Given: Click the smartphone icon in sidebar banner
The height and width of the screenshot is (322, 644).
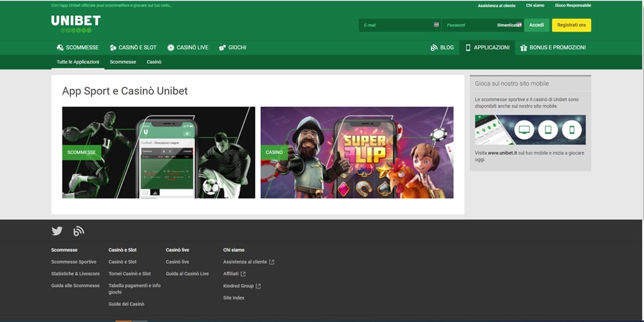Looking at the screenshot, I should 572,130.
